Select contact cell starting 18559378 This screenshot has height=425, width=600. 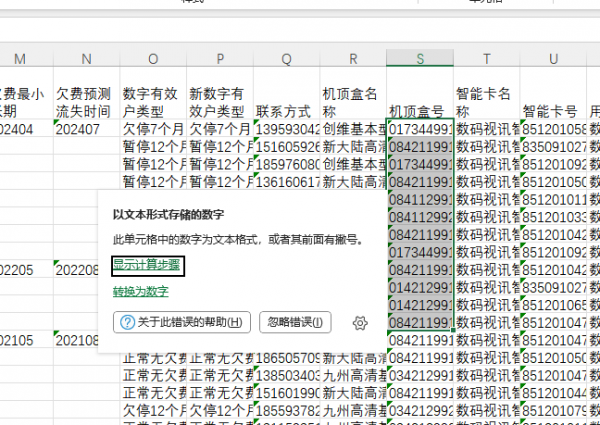[286, 410]
